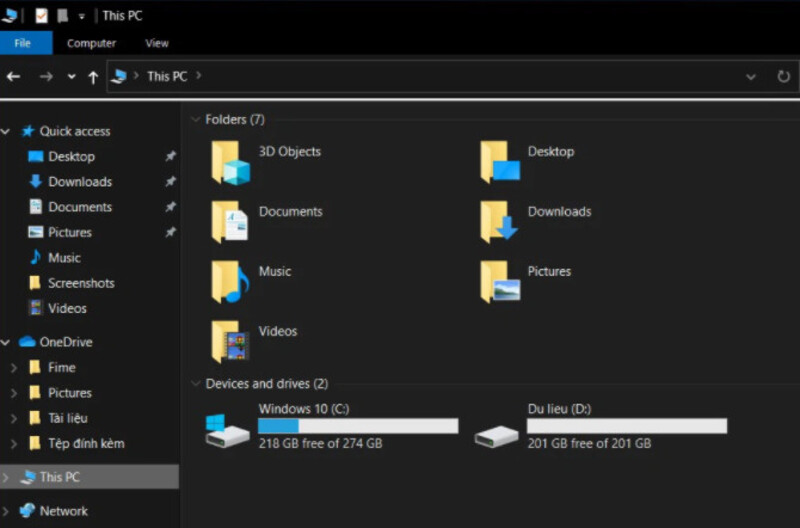The image size is (800, 528).
Task: Collapse the Folders (7) group
Action: [x=194, y=120]
